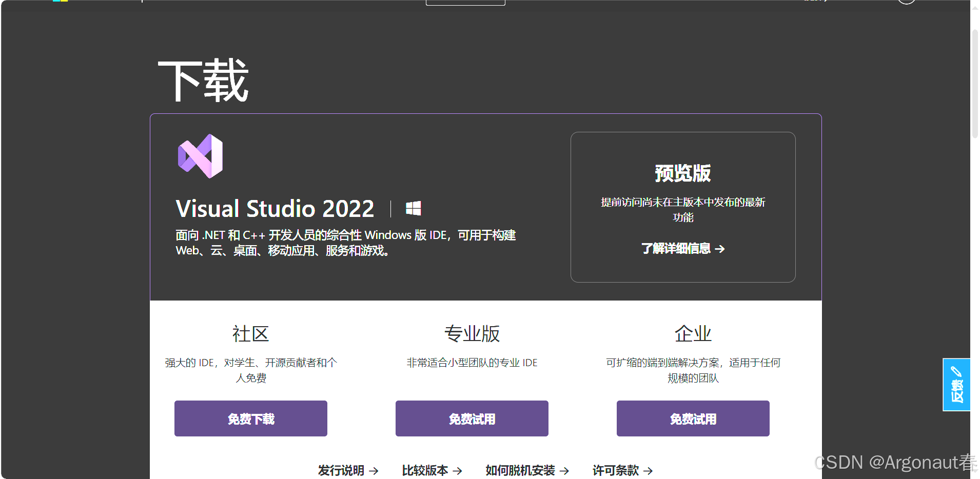Click the 企业 edition heading

693,334
